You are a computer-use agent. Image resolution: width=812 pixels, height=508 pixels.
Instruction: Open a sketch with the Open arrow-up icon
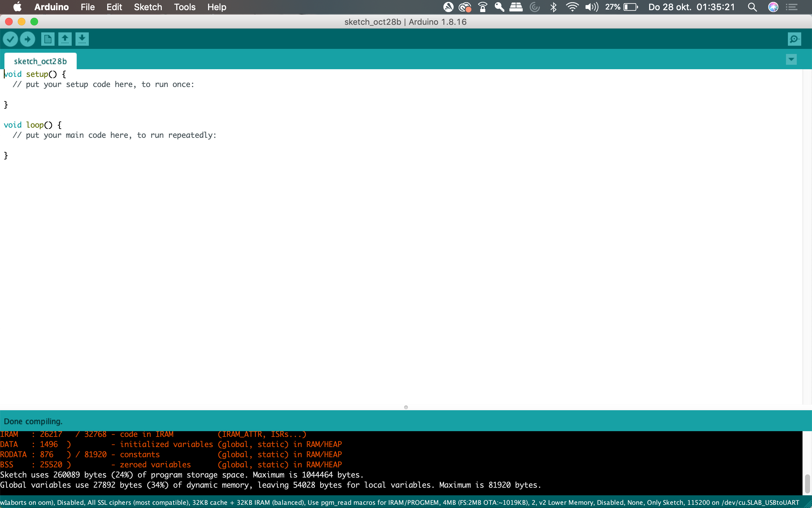point(65,39)
